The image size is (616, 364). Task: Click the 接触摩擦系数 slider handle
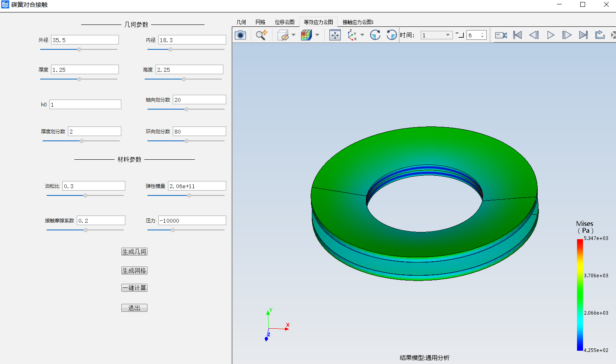pyautogui.click(x=86, y=230)
